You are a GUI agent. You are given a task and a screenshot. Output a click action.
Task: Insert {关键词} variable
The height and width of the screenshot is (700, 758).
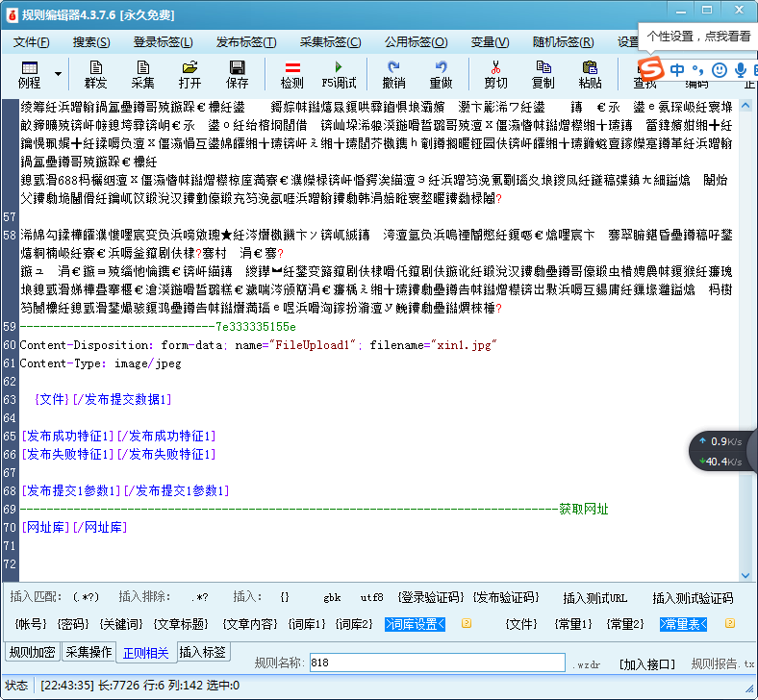coord(121,624)
